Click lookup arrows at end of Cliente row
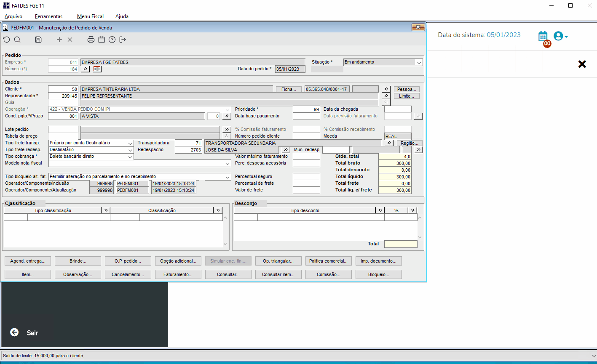 [x=386, y=89]
